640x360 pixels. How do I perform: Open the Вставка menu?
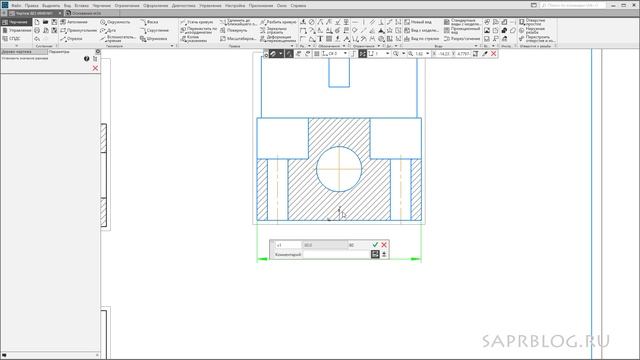[x=82, y=6]
